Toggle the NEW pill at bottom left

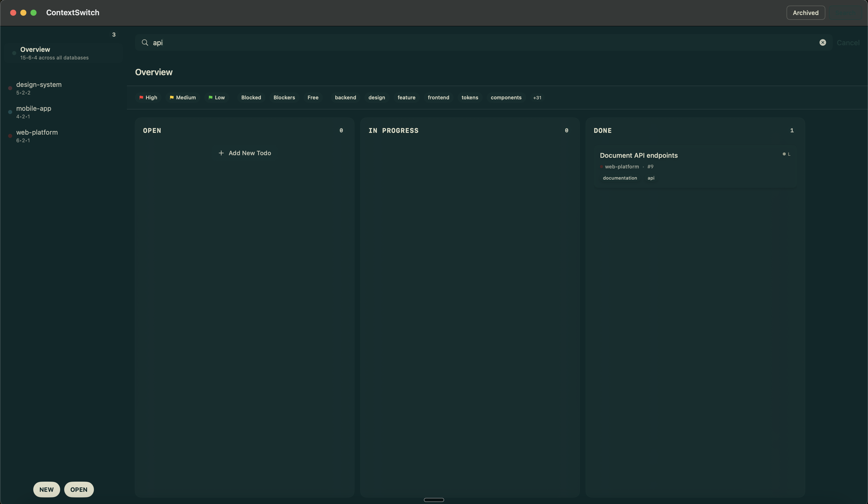point(46,490)
